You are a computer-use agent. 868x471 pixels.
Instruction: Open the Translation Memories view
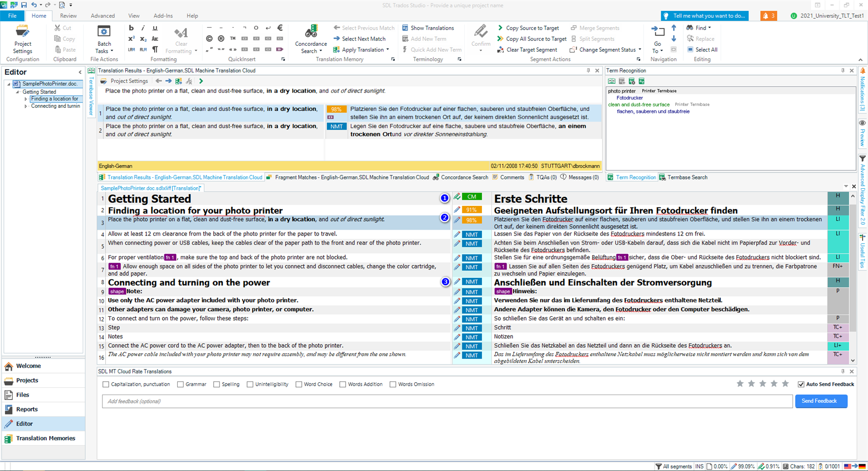(x=45, y=438)
